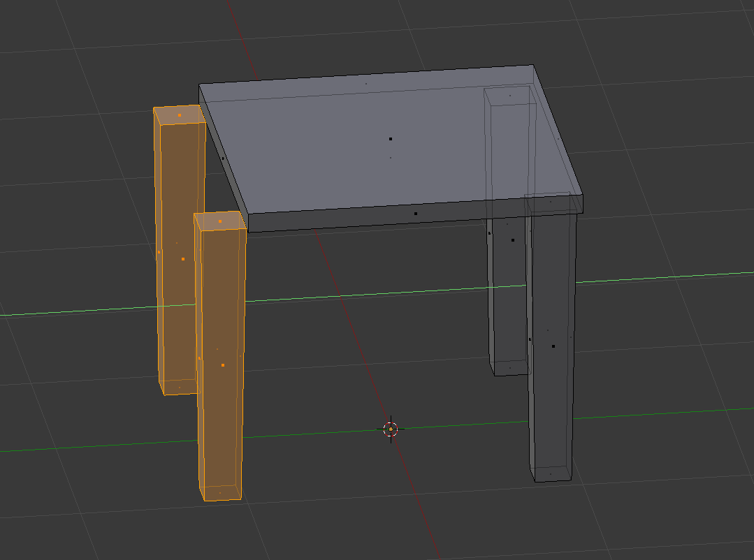The width and height of the screenshot is (754, 560).
Task: Select left side face dot of back-right leg
Action: 489,233
